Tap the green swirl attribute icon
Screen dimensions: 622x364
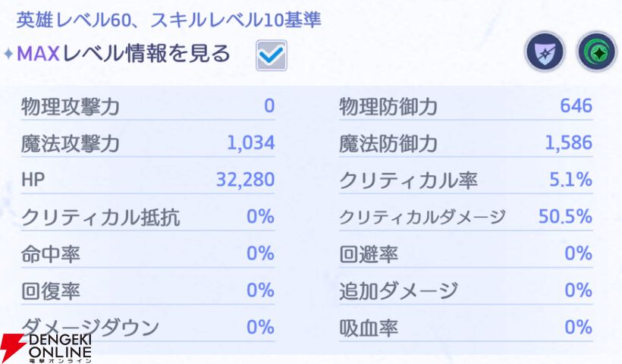(597, 52)
